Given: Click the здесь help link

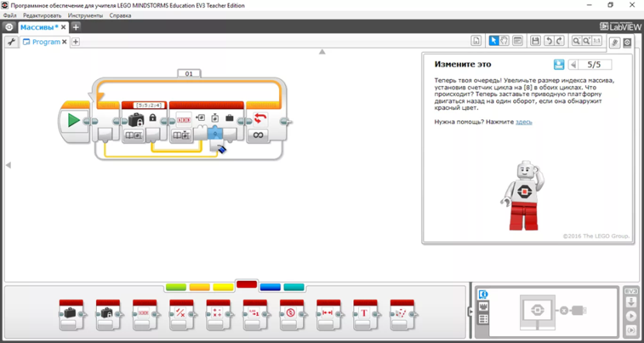Looking at the screenshot, I should click(524, 122).
